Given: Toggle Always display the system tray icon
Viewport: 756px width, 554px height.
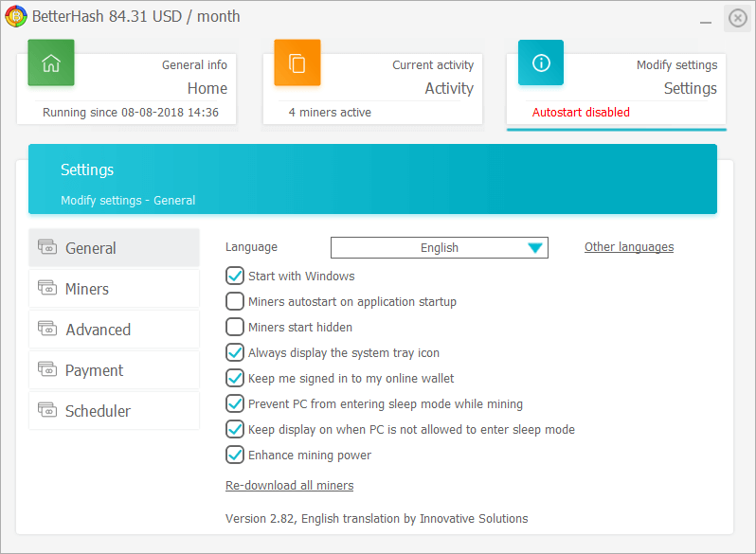Looking at the screenshot, I should (235, 352).
